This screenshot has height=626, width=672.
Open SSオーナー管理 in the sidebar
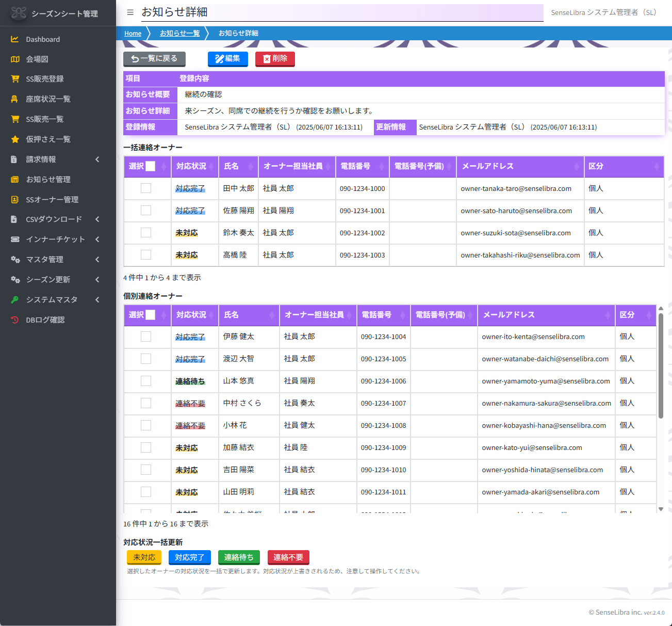52,200
